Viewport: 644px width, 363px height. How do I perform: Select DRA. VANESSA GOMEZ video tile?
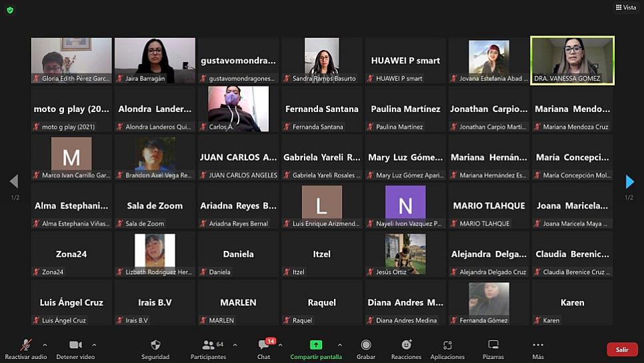(572, 60)
